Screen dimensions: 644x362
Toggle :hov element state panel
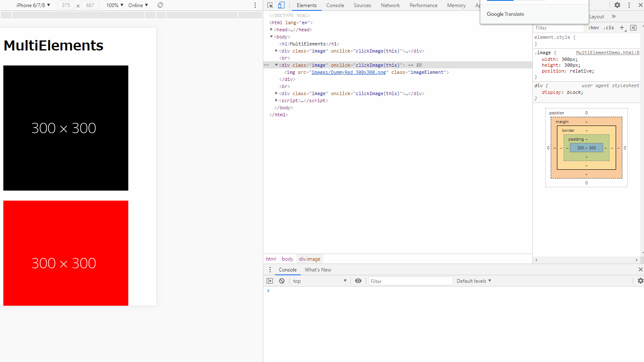click(x=594, y=28)
